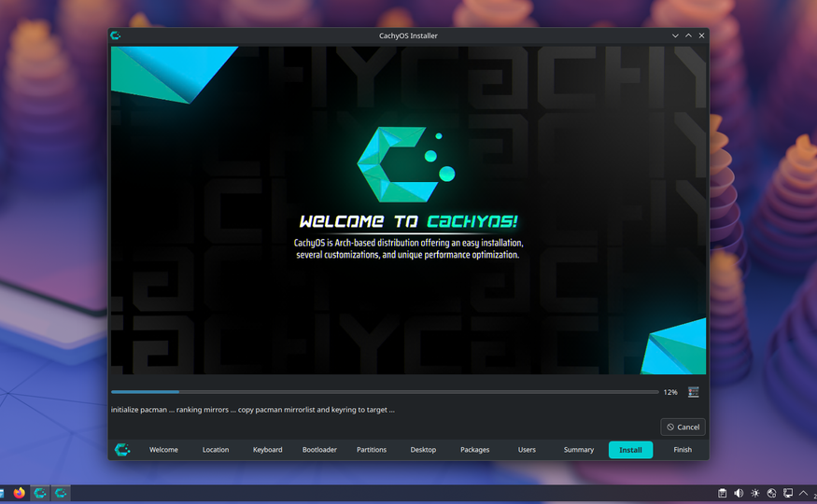817x504 pixels.
Task: Select the Location step
Action: (x=216, y=449)
